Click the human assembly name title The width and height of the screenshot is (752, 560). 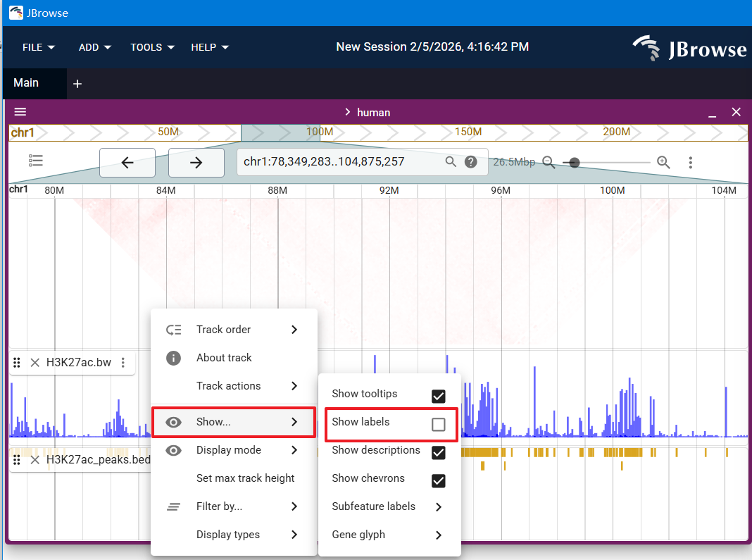[374, 113]
